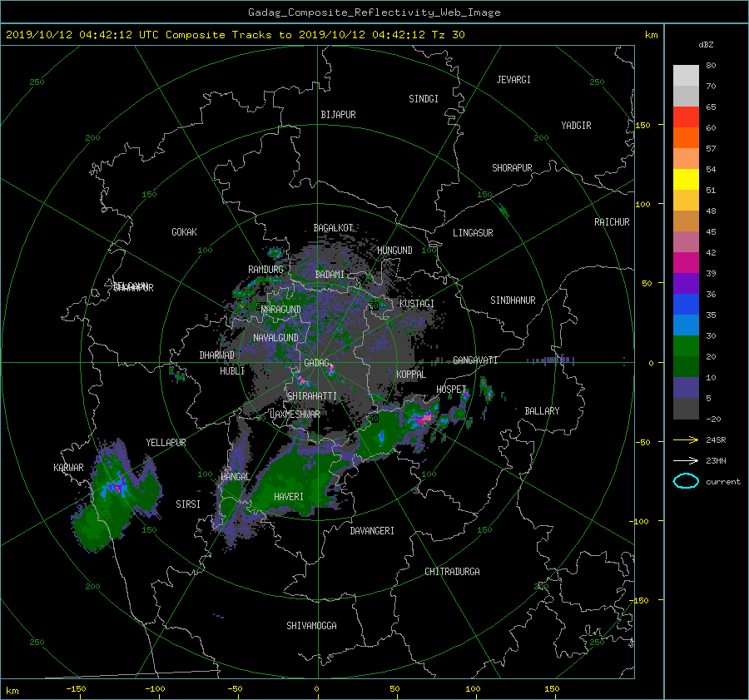Click the KARWAR city label
This screenshot has width=749, height=700.
point(68,468)
